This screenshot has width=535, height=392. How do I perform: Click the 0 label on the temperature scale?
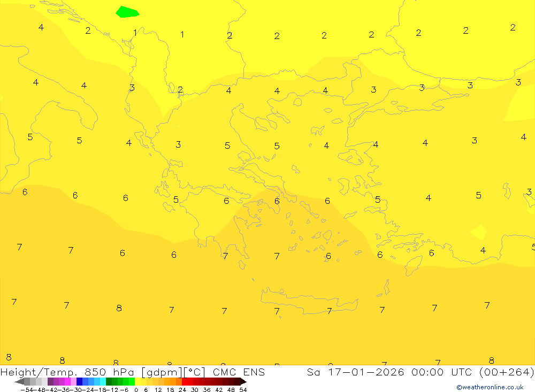pyautogui.click(x=136, y=390)
